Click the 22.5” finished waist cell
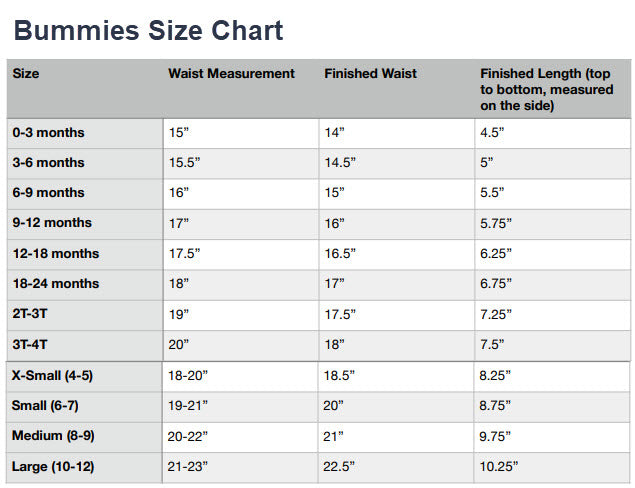635x488 pixels. point(341,466)
